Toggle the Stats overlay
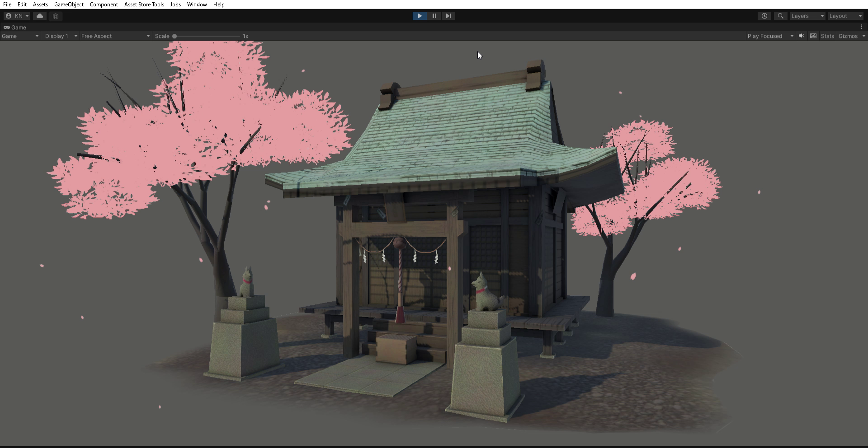The width and height of the screenshot is (868, 448). pos(827,36)
